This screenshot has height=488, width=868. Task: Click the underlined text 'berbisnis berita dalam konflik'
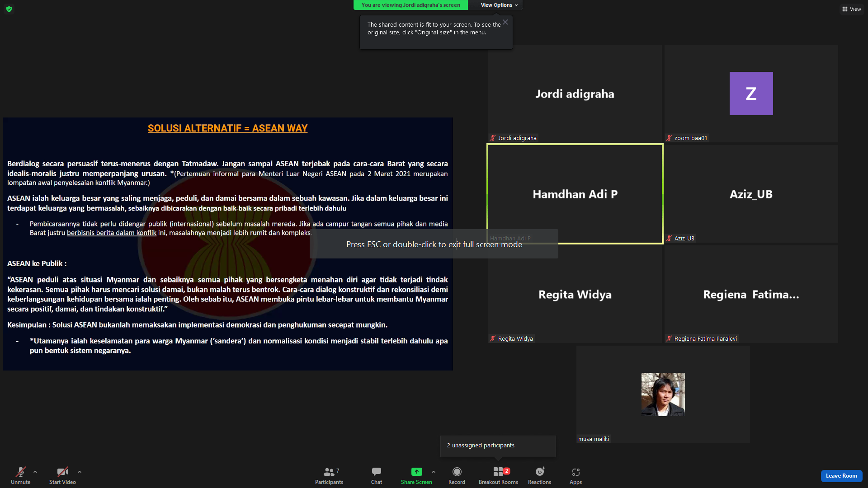[112, 233]
